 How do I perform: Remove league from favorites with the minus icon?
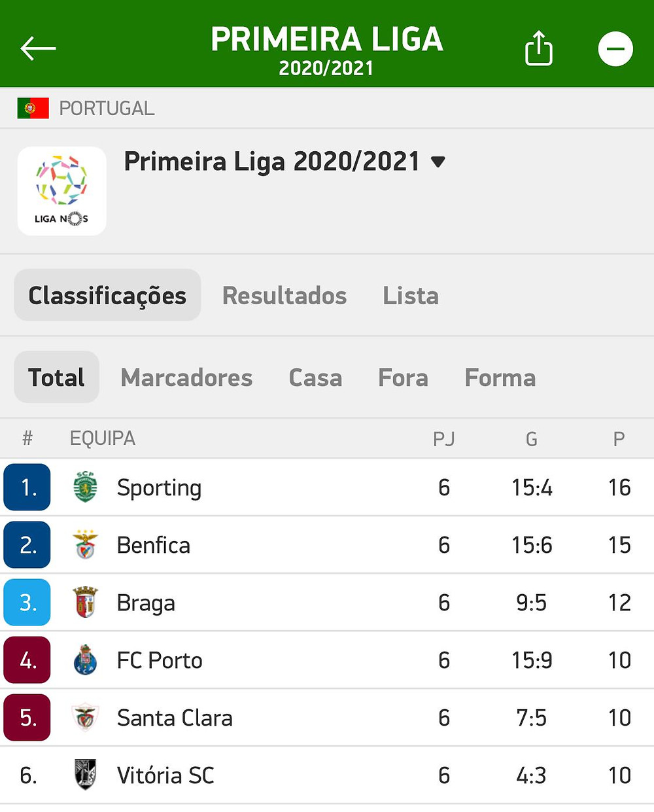(x=615, y=48)
